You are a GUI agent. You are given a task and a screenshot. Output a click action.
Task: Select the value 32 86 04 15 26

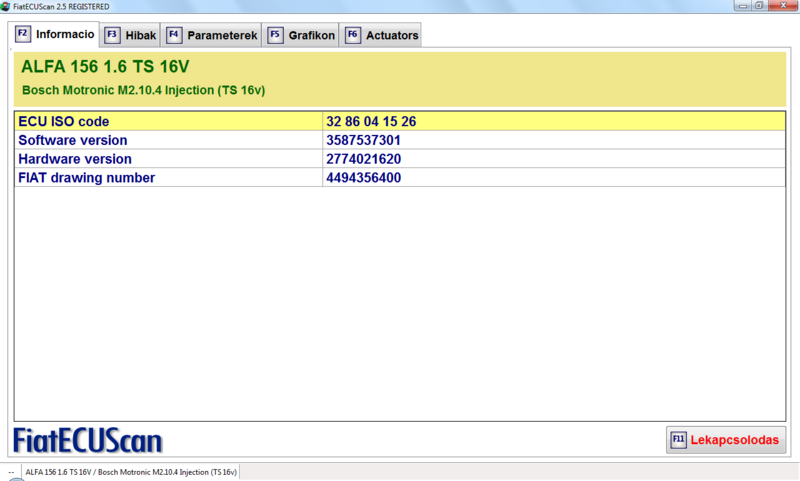(x=371, y=121)
